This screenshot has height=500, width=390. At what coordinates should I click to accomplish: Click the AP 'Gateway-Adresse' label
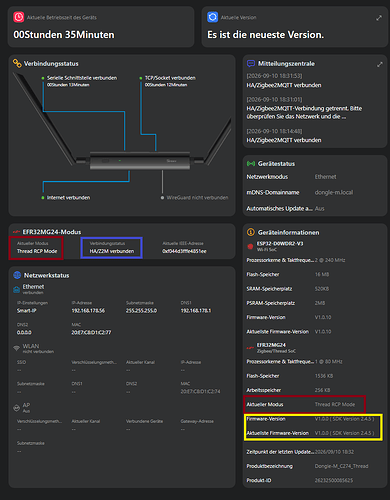point(197,421)
